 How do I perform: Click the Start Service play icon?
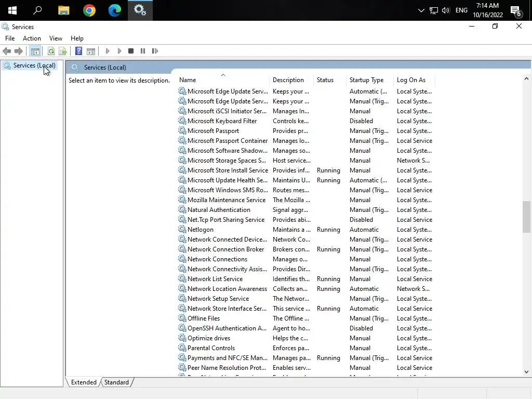(x=108, y=51)
